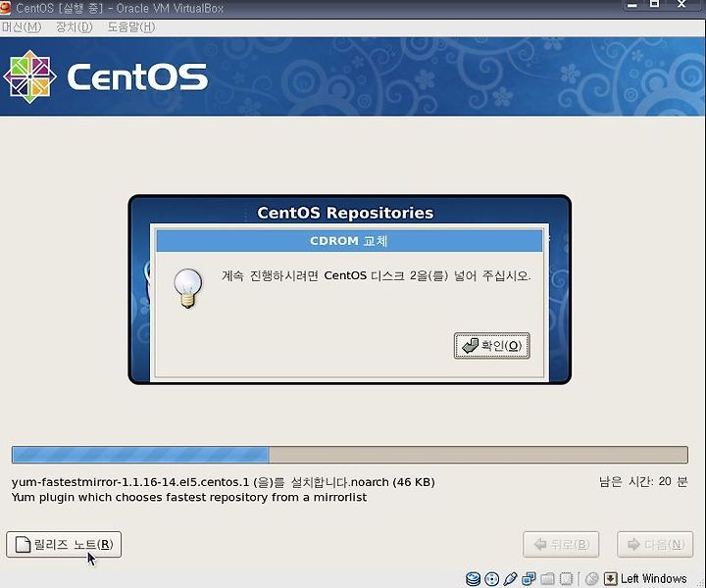Click the CentOS Repositories heading

point(345,213)
